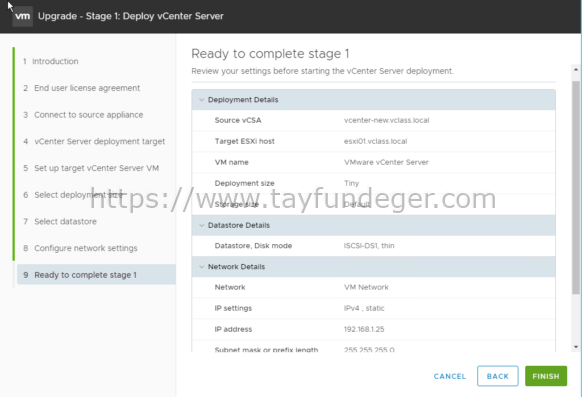Click the vertical scrollbar thumb
Screen dimensions: 582x397
[x=576, y=187]
